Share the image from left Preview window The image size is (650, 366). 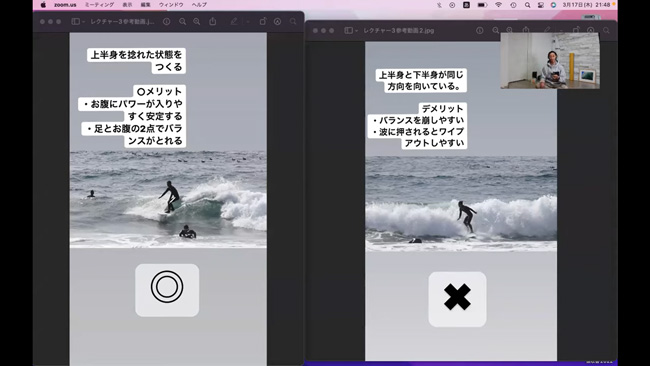tap(213, 21)
